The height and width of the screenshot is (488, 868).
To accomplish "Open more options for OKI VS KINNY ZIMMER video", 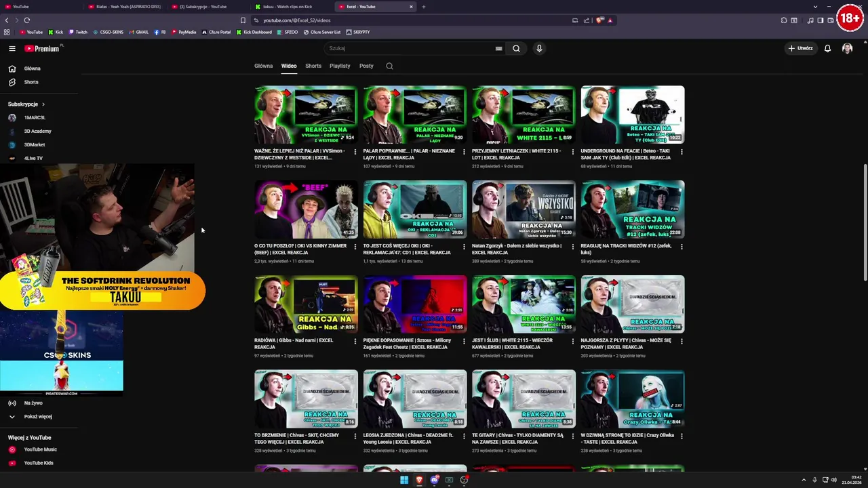I will point(355,247).
